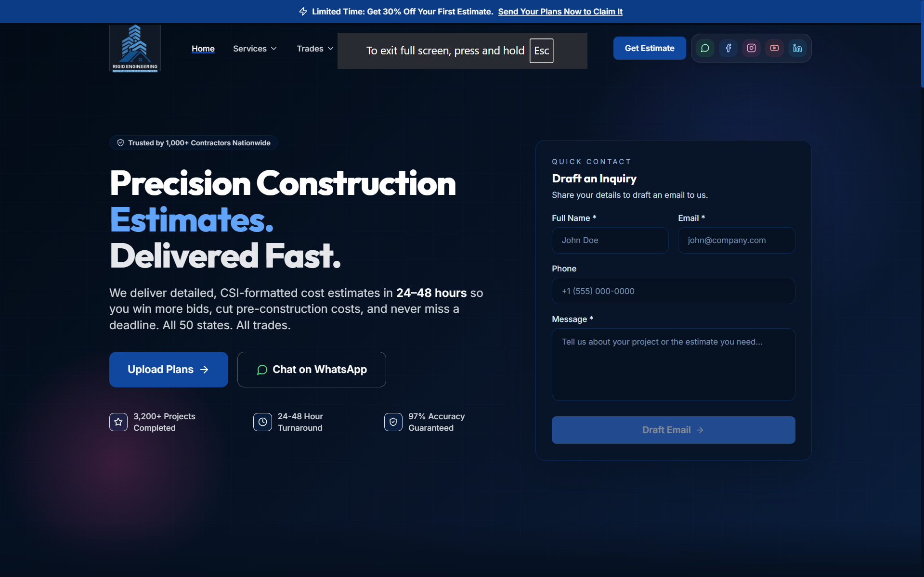This screenshot has height=577, width=924.
Task: Focus the Full Name input field
Action: [x=610, y=240]
